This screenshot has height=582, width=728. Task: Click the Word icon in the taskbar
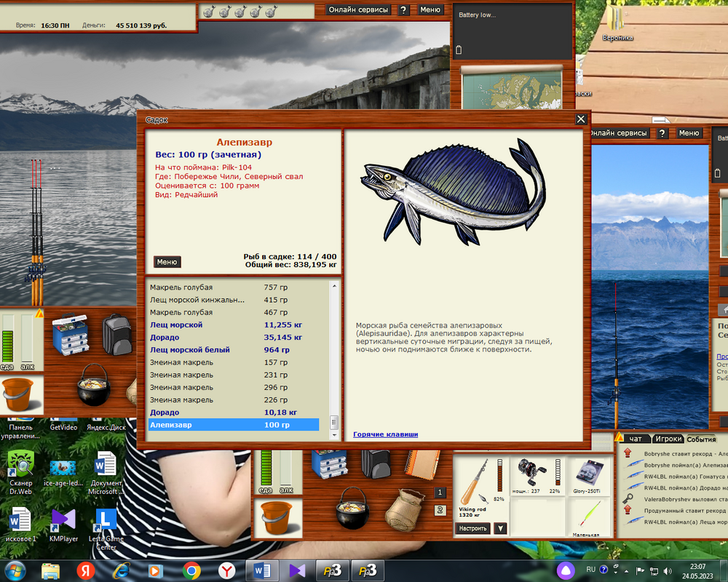coord(262,570)
